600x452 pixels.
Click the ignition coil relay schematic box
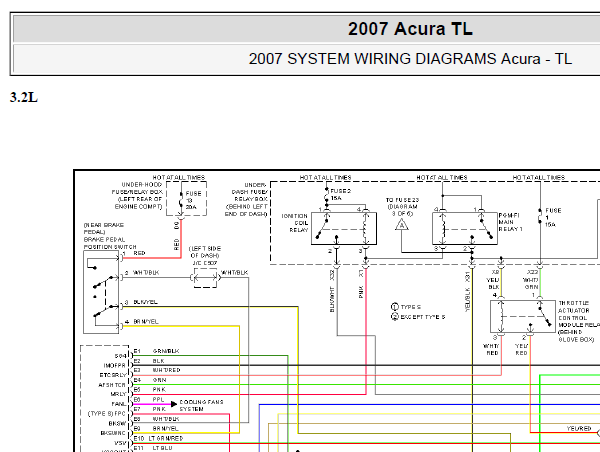coord(344,228)
